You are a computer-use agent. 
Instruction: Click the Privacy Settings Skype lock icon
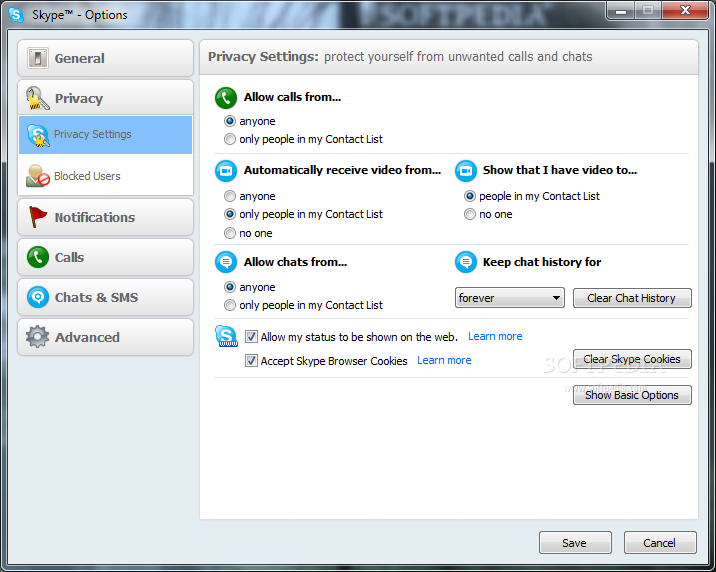point(38,135)
